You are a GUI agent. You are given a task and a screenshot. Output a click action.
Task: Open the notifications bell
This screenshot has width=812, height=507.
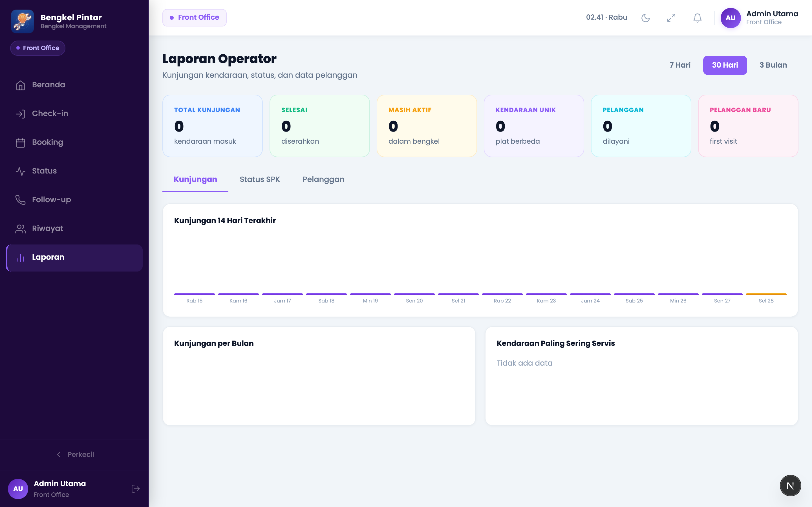(697, 18)
